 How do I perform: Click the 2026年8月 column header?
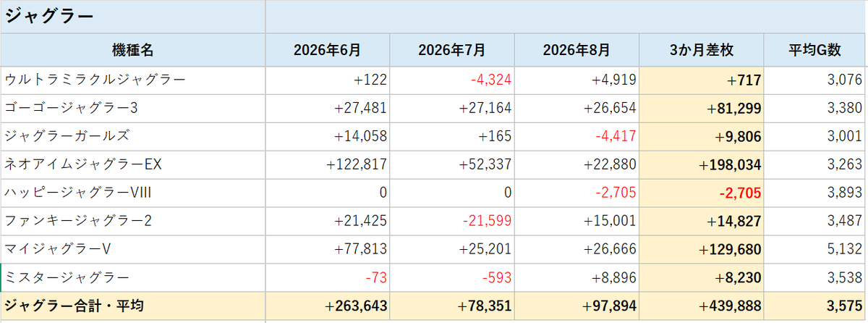[x=577, y=50]
